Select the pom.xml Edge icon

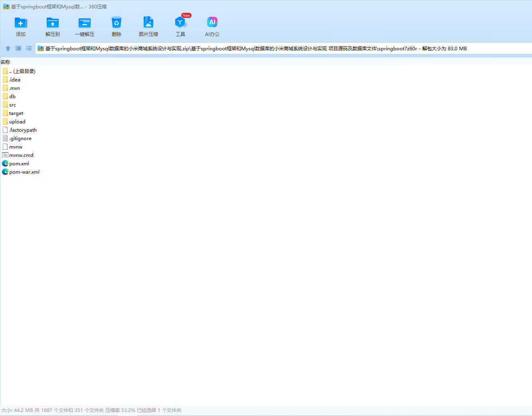coord(5,163)
